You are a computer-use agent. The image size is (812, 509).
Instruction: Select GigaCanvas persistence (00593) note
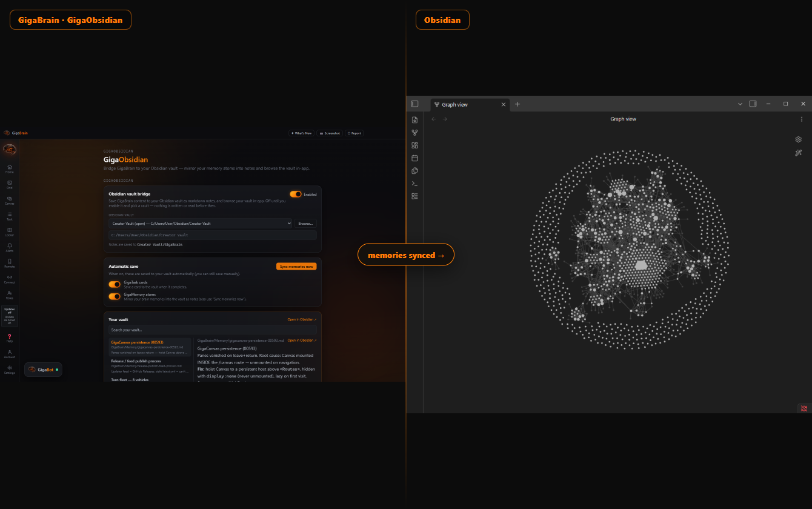click(x=150, y=347)
